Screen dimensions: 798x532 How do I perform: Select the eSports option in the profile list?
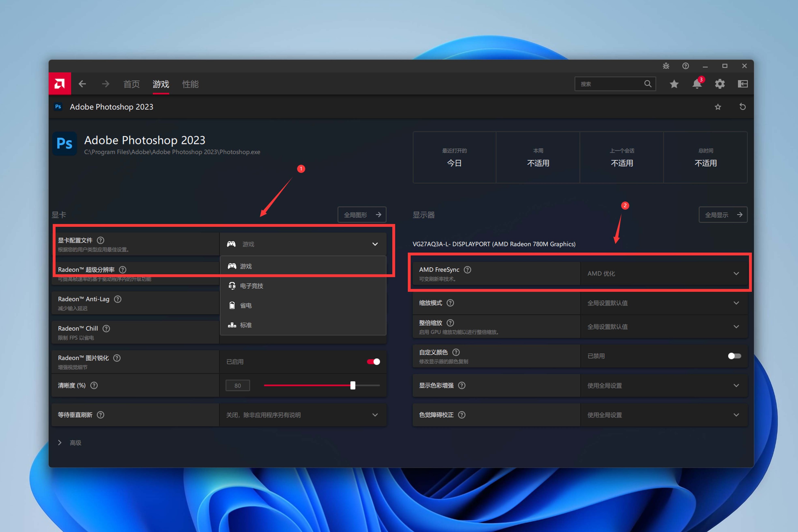coord(251,286)
